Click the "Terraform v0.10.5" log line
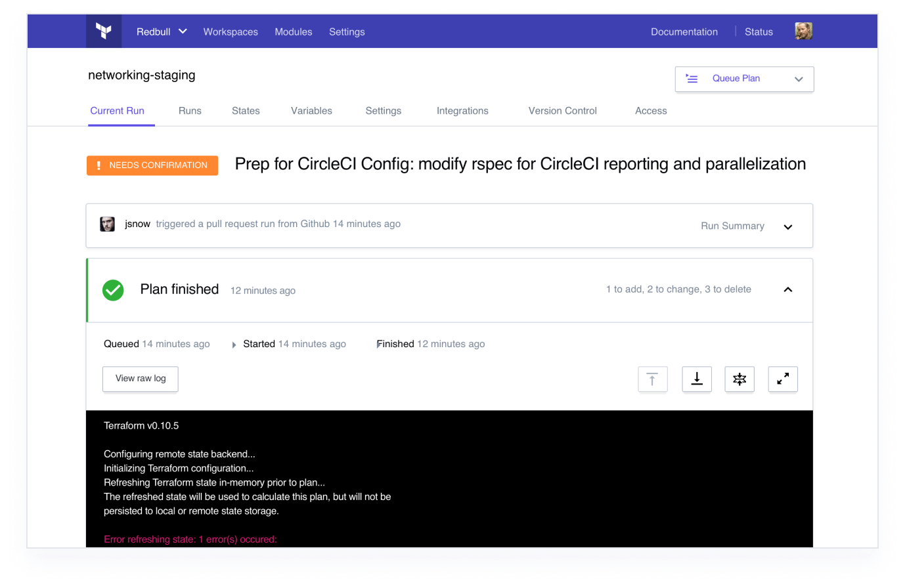This screenshot has height=588, width=905. pyautogui.click(x=141, y=426)
